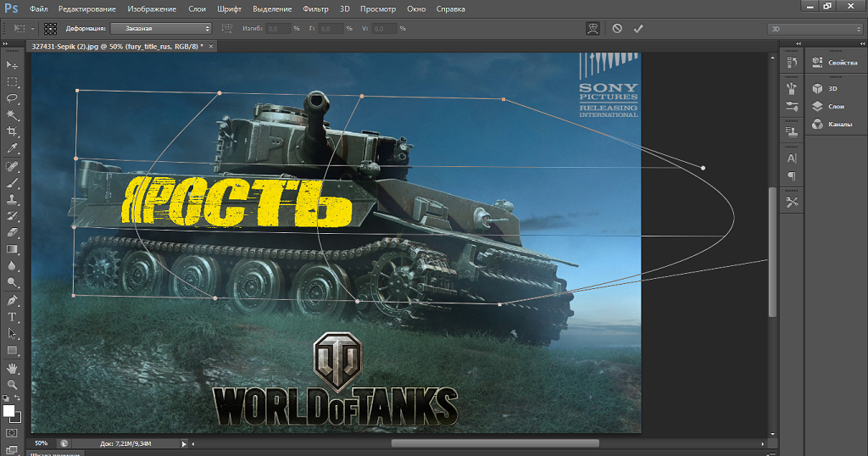Screen dimensions: 868x456
Task: Select the Rectangle shape tool
Action: [12, 350]
